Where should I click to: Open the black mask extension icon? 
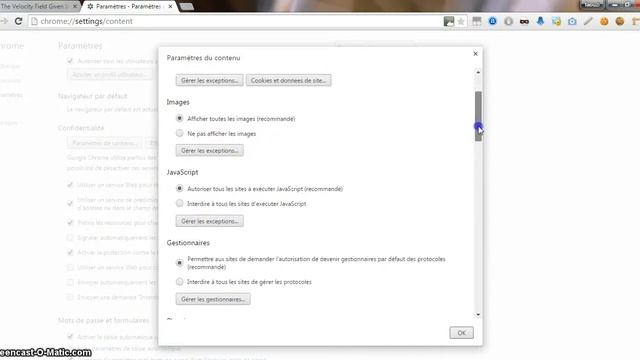524,21
